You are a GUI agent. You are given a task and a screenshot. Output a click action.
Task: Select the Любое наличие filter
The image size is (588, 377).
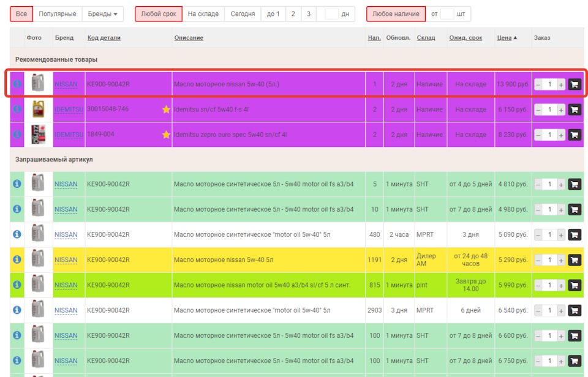point(396,14)
